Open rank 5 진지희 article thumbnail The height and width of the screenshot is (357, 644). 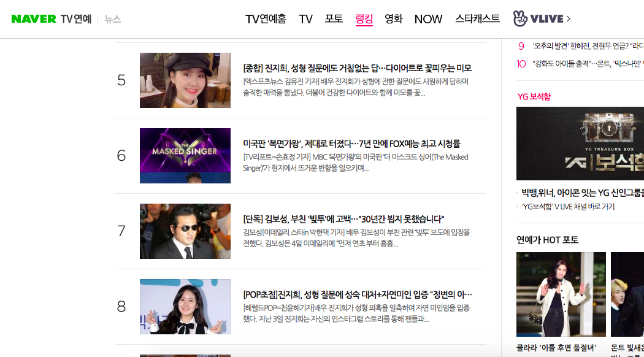point(185,80)
